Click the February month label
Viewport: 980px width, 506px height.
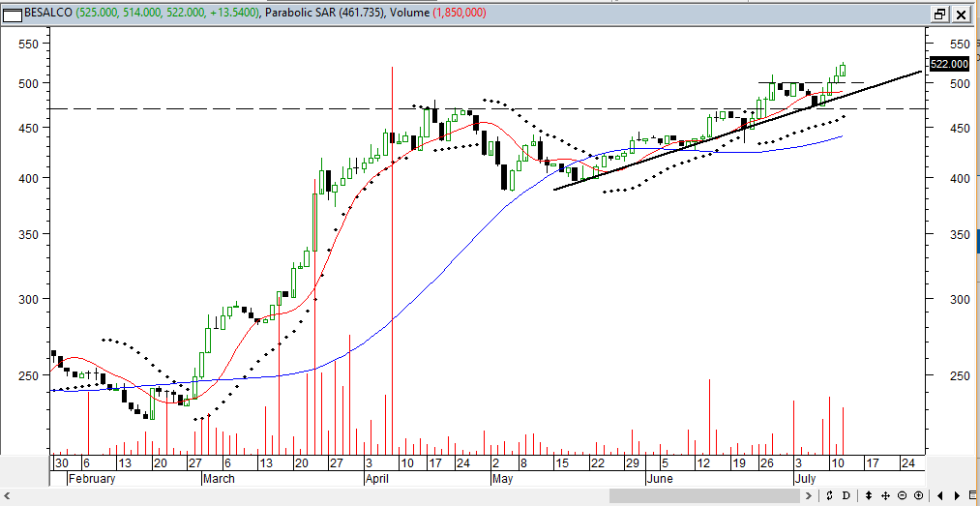coord(91,479)
